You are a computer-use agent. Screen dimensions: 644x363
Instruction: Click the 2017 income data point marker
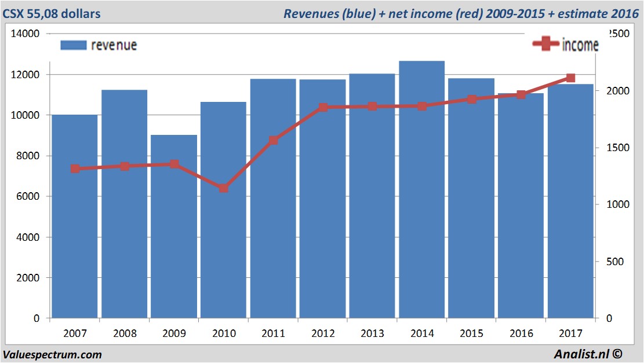[x=570, y=78]
